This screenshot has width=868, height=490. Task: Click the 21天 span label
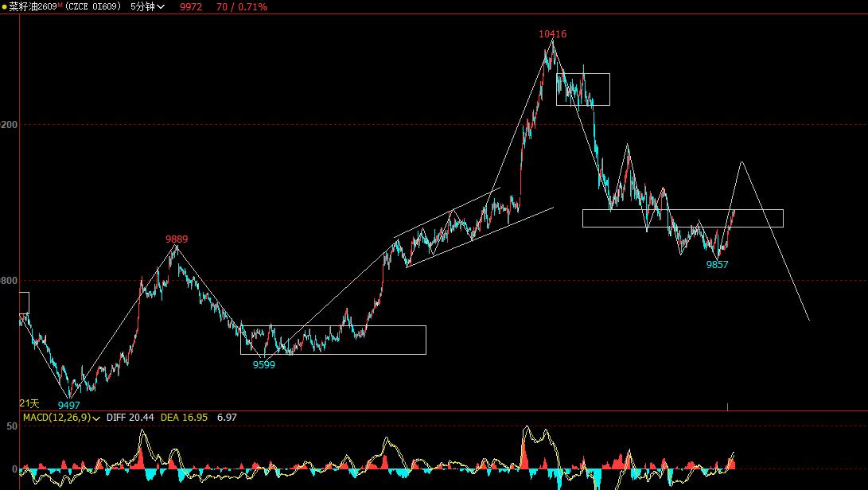click(29, 403)
